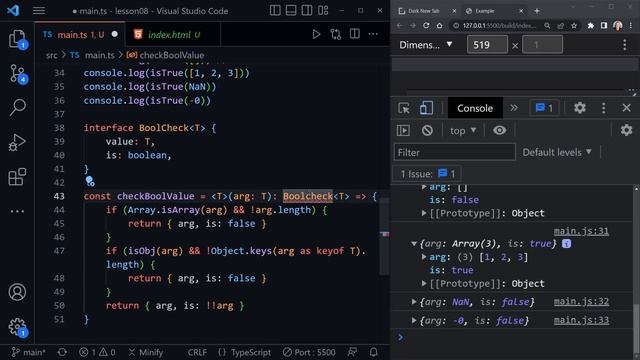Screen dimensions: 640x360
Task: Open DevTools settings gear
Action: point(580,108)
